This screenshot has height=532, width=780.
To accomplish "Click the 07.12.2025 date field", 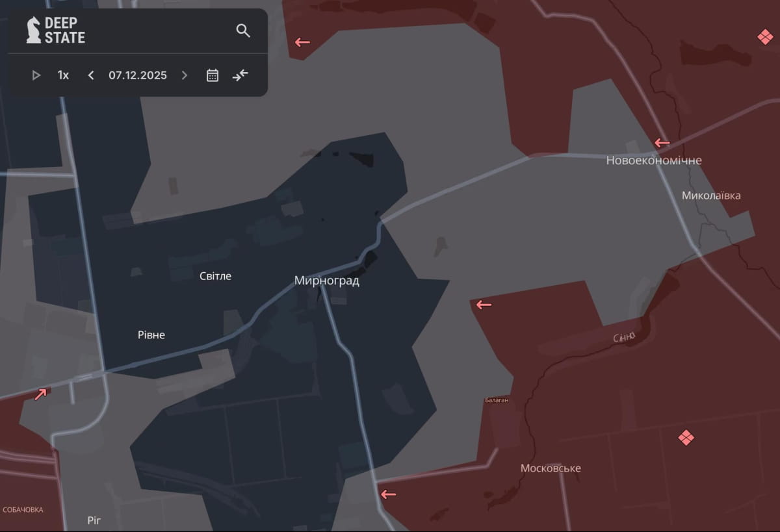I will (x=138, y=75).
